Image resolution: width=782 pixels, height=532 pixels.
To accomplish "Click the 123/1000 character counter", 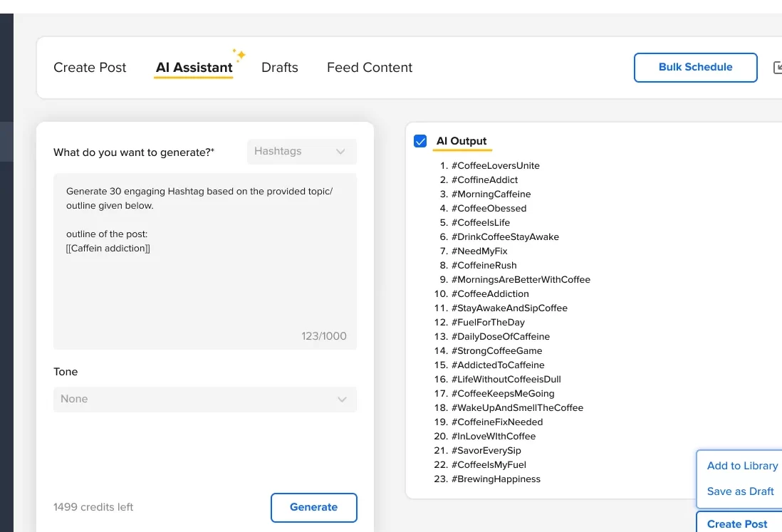I will pos(323,336).
